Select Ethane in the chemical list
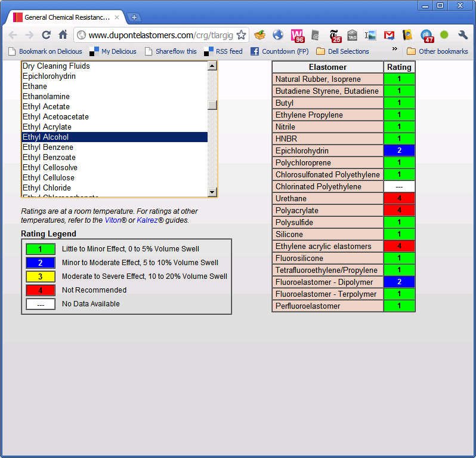Viewport: 476px width, 458px height. [115, 87]
